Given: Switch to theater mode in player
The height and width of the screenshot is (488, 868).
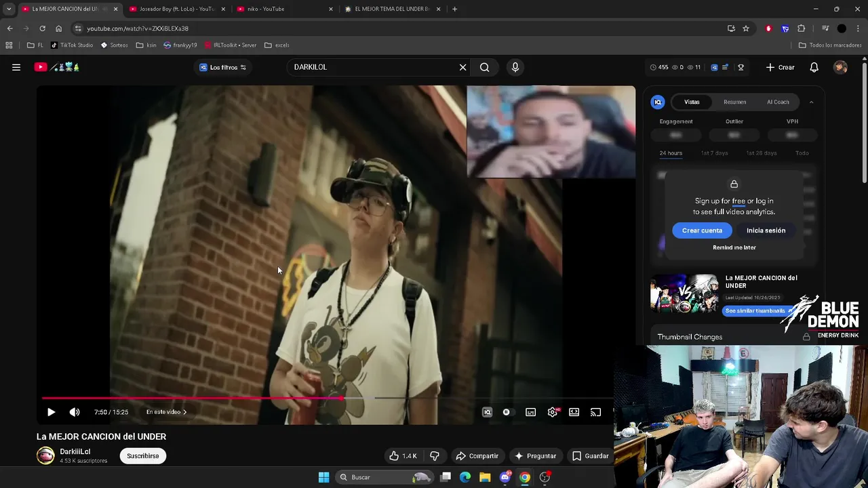Looking at the screenshot, I should (574, 412).
